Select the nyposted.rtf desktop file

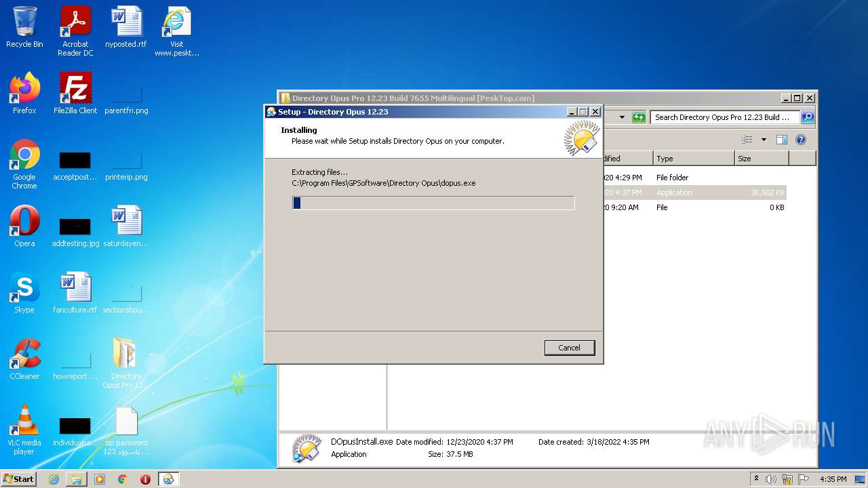[126, 27]
